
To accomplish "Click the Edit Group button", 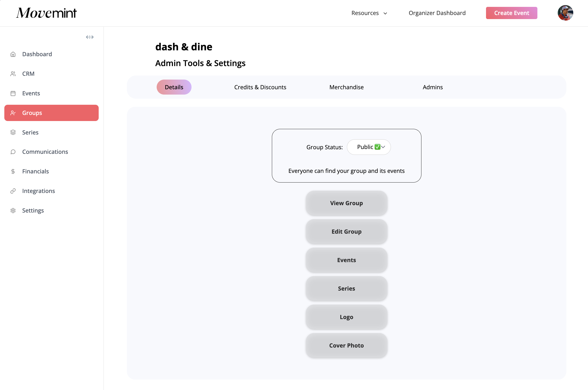I will [x=346, y=232].
